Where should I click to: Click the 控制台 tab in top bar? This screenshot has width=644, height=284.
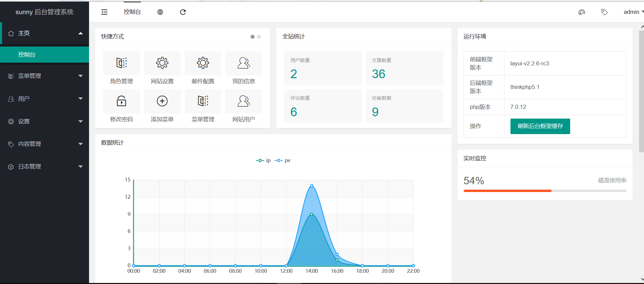[132, 12]
